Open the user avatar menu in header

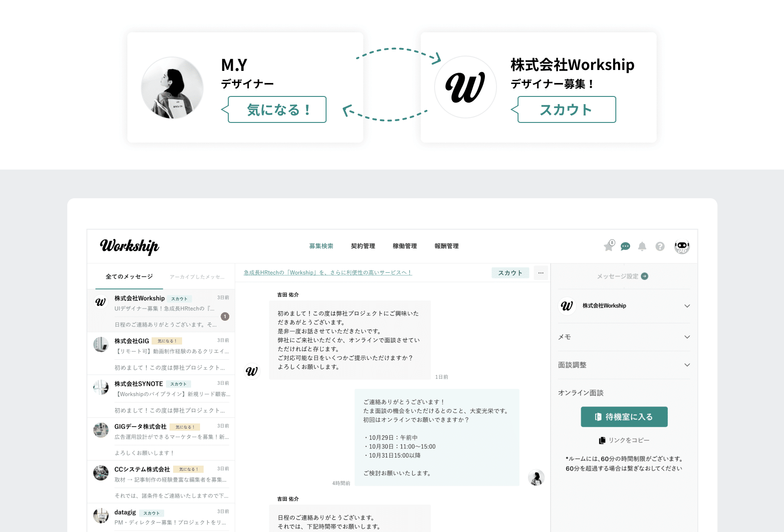point(682,246)
